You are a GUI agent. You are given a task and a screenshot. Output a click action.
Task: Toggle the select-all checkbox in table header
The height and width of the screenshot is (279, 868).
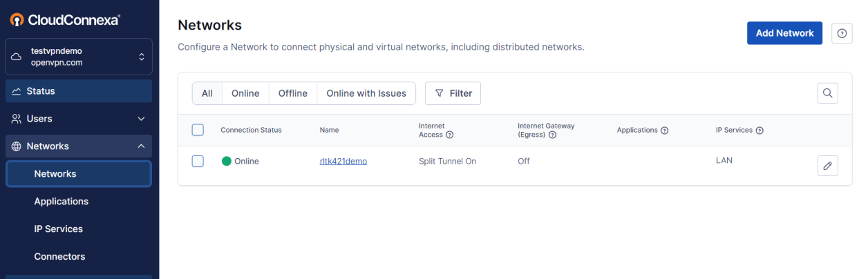pos(198,130)
